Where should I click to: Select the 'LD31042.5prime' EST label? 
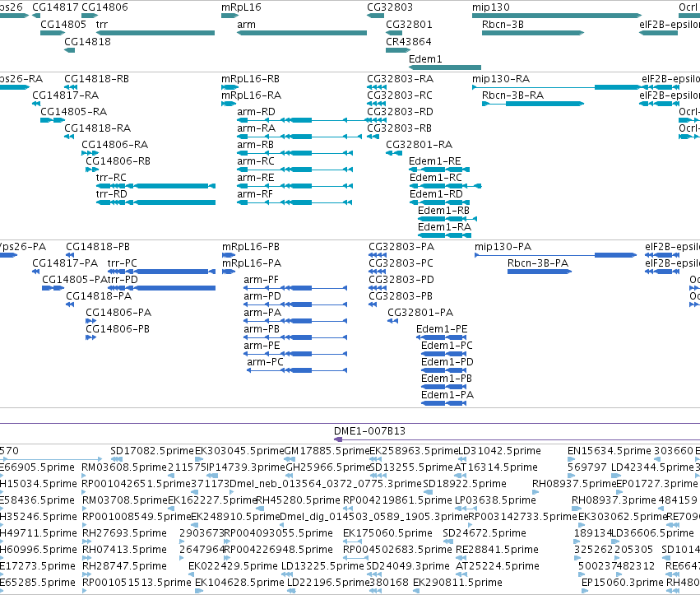tap(499, 451)
